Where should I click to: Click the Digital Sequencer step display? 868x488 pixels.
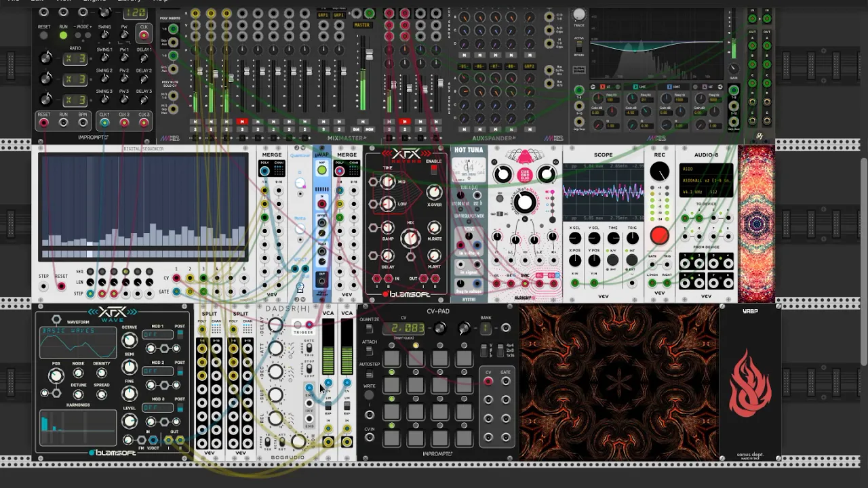coord(143,205)
